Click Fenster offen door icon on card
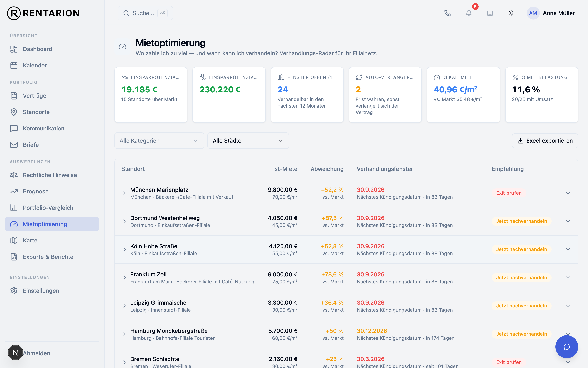Screen dimensions: 588x368 coord(281,77)
